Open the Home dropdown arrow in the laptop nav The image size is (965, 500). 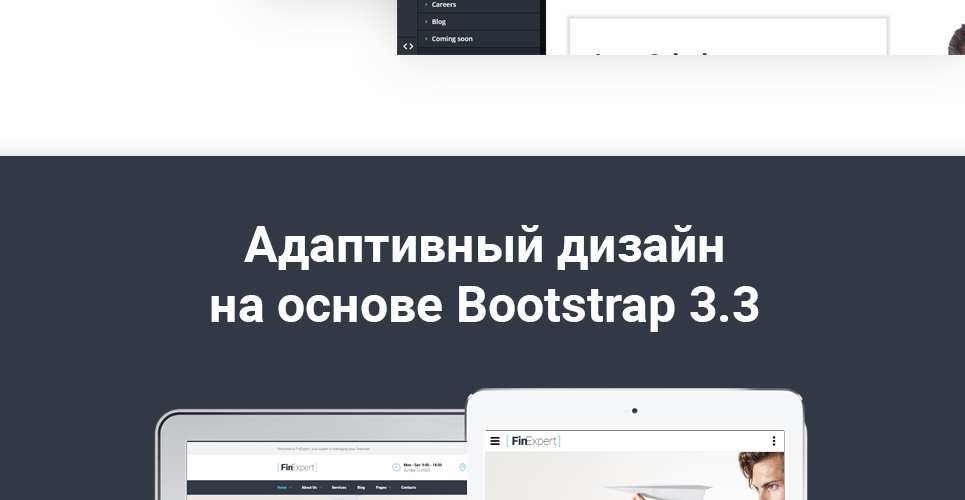tap(290, 488)
